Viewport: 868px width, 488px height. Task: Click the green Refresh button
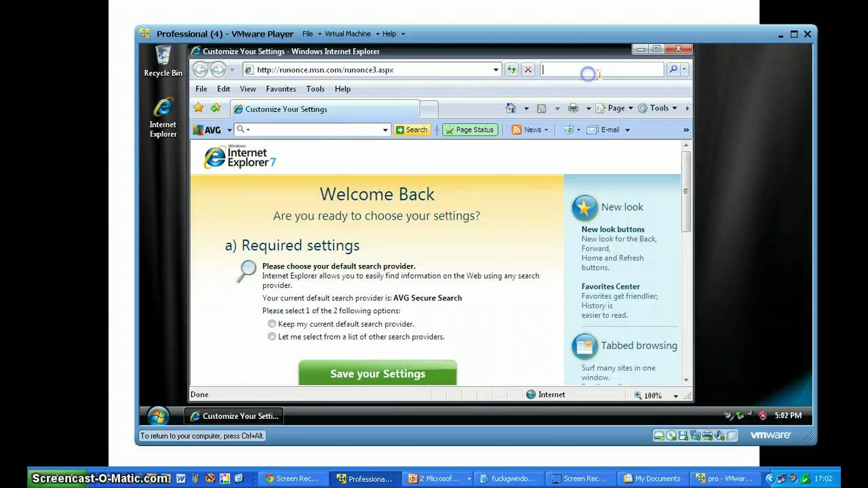coord(511,70)
